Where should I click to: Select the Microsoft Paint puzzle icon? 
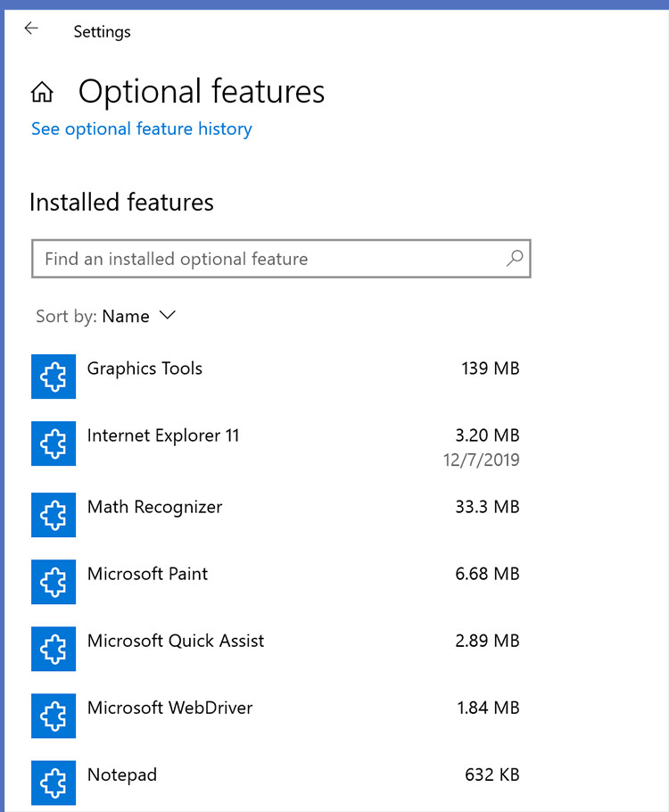point(54,582)
